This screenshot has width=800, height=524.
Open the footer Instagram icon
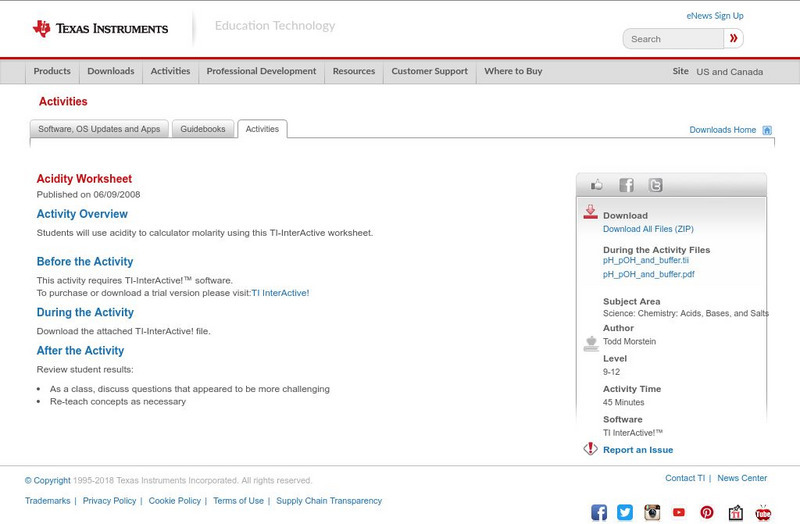pyautogui.click(x=652, y=512)
